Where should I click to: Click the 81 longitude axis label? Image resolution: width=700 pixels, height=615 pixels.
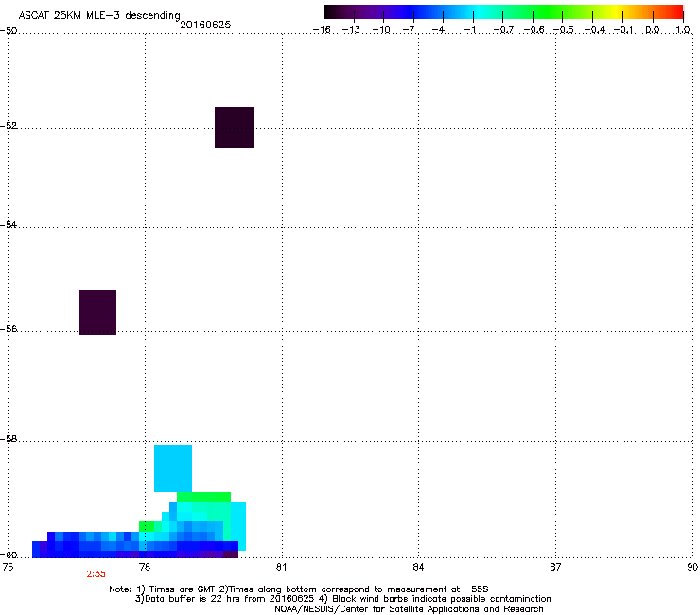pos(281,567)
